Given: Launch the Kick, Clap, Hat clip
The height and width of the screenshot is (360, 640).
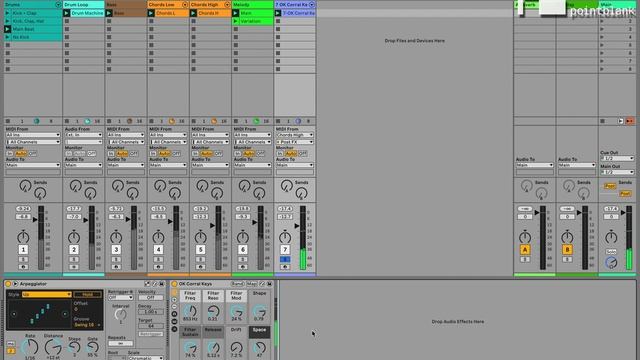Looking at the screenshot, I should point(7,21).
